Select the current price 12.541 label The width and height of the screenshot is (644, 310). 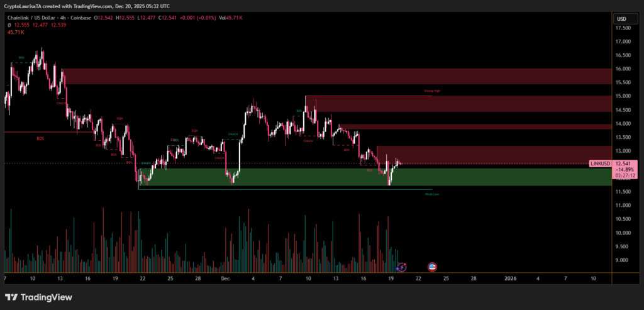coord(625,163)
